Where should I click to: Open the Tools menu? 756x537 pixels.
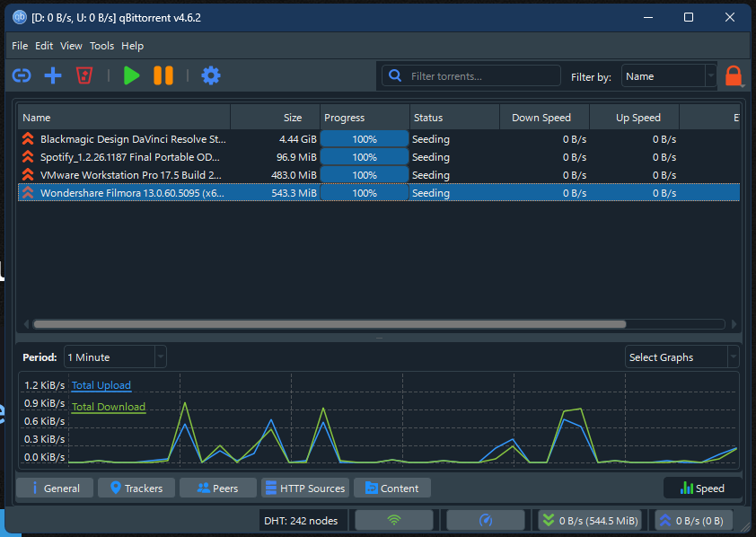click(x=101, y=46)
